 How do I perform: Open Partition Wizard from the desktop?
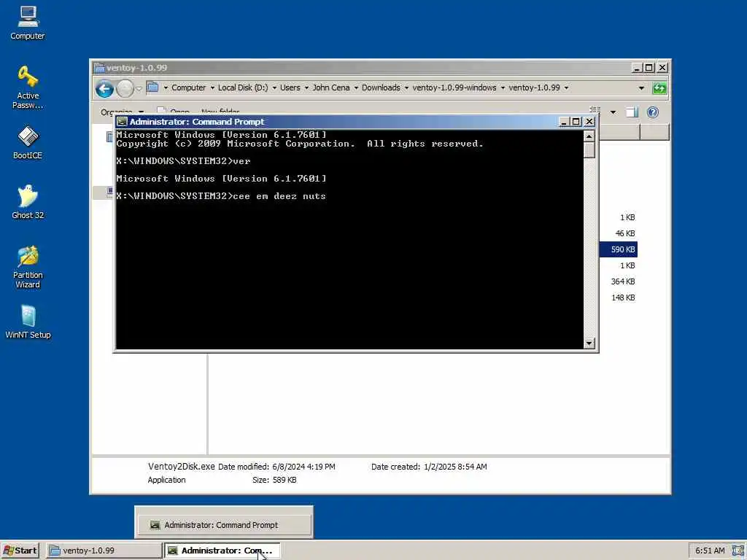point(28,267)
